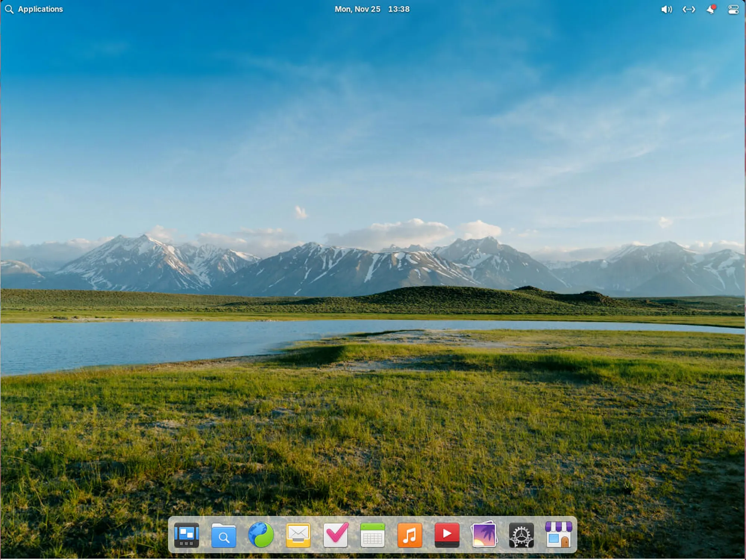Viewport: 746px width, 560px height.
Task: Open the session indicator at top right
Action: coord(733,9)
